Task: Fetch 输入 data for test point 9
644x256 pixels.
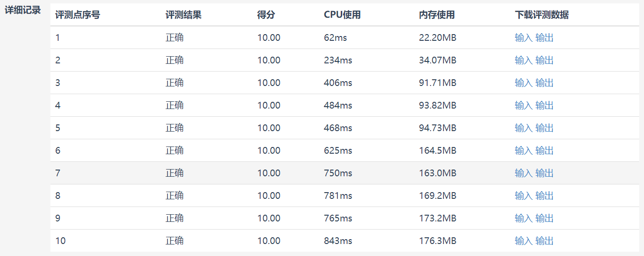Action: coord(524,218)
